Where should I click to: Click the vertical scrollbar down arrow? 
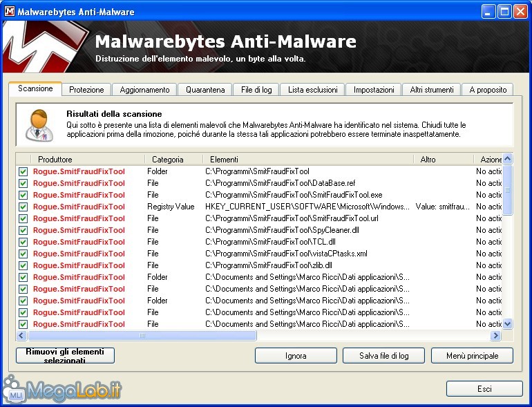[x=508, y=324]
